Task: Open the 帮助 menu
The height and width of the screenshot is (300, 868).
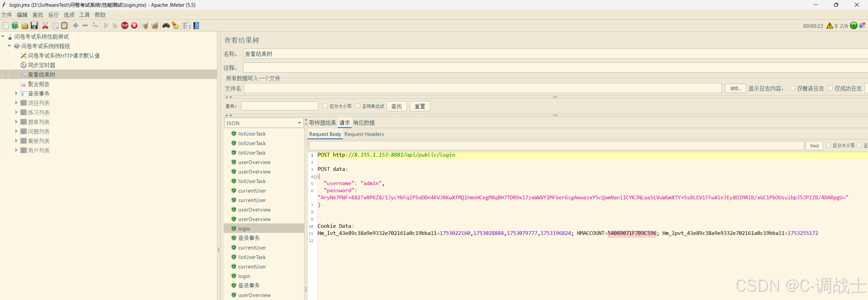Action: click(100, 15)
